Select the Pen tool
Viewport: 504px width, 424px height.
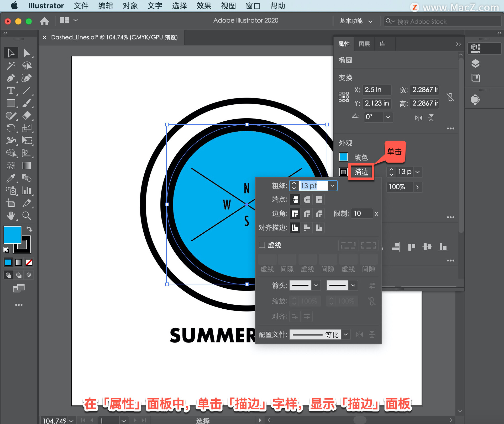[x=11, y=78]
